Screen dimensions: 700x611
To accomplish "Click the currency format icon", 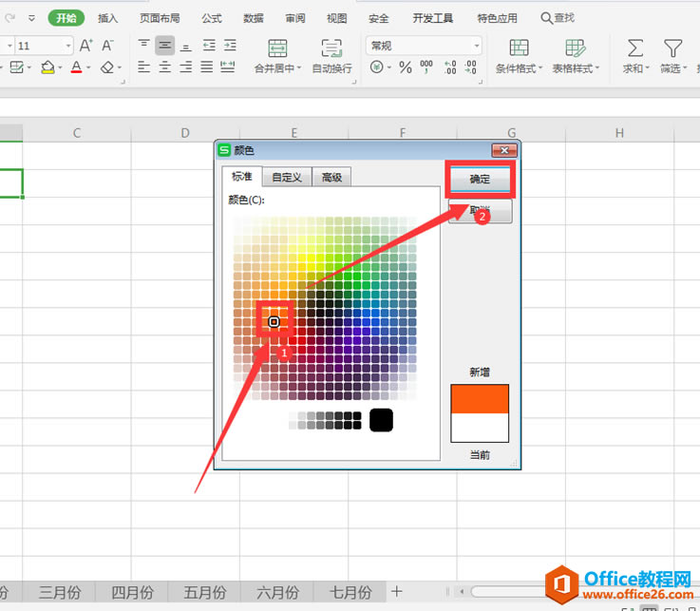I will point(376,67).
